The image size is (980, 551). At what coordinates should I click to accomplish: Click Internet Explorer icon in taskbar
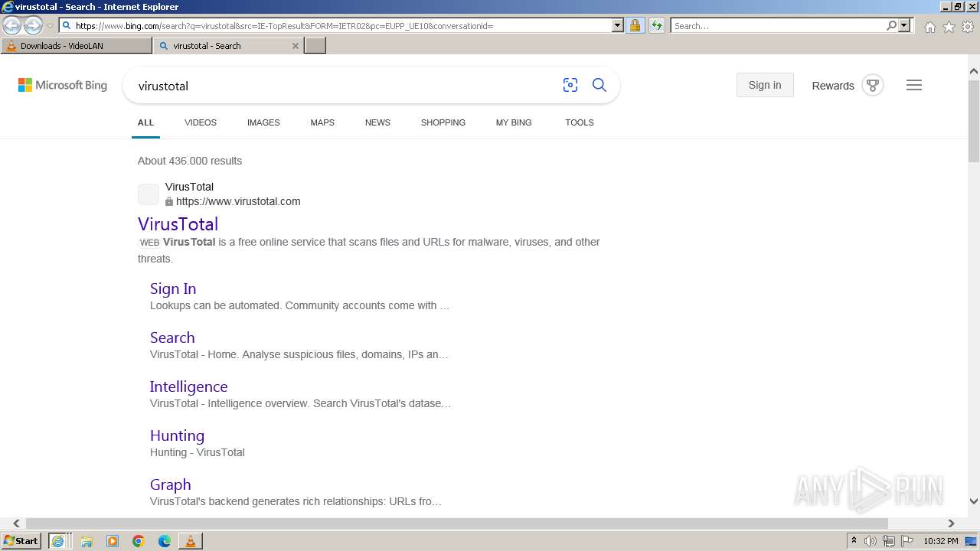click(58, 541)
